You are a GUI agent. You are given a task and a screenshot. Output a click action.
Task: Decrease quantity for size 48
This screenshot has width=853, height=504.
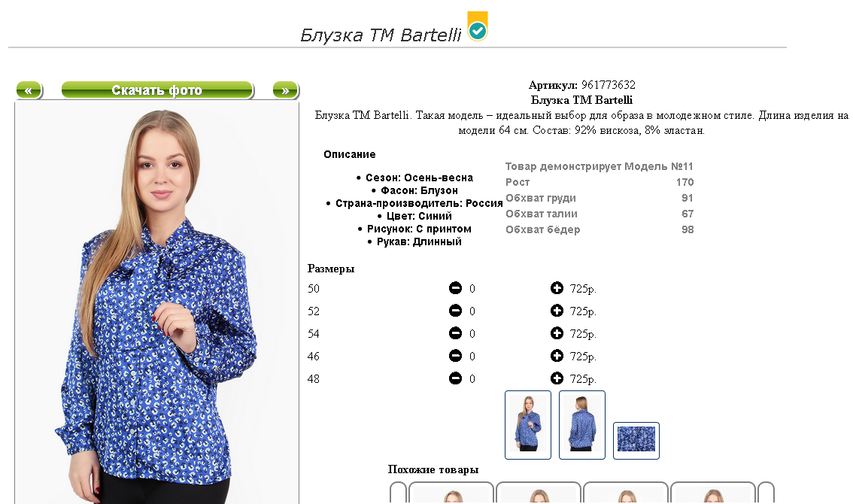[455, 378]
